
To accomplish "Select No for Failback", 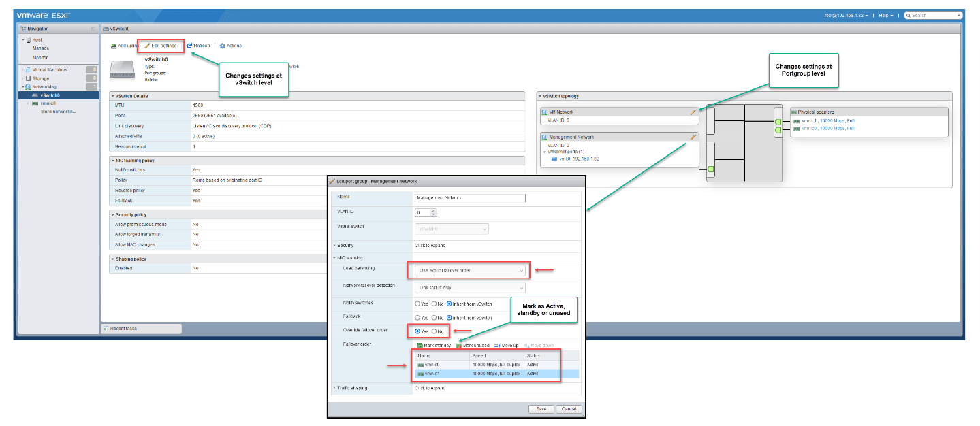I will click(434, 318).
